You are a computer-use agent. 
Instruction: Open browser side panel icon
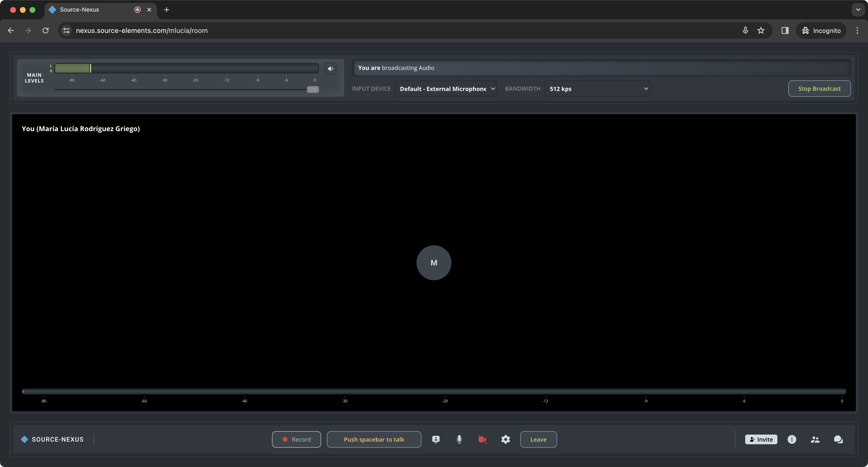tap(785, 31)
